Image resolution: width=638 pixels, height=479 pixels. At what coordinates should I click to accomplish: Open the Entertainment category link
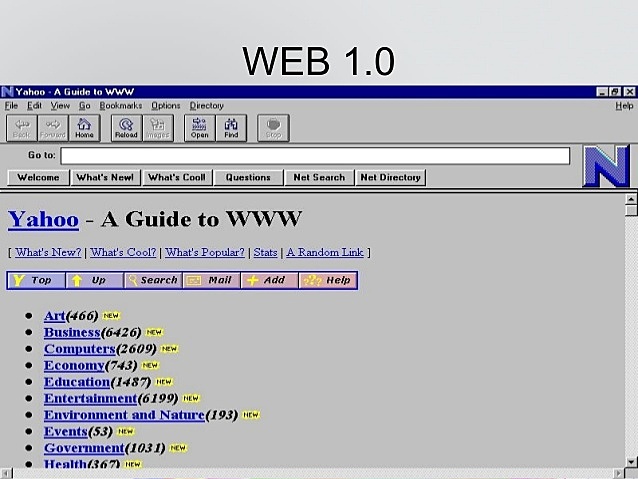90,398
